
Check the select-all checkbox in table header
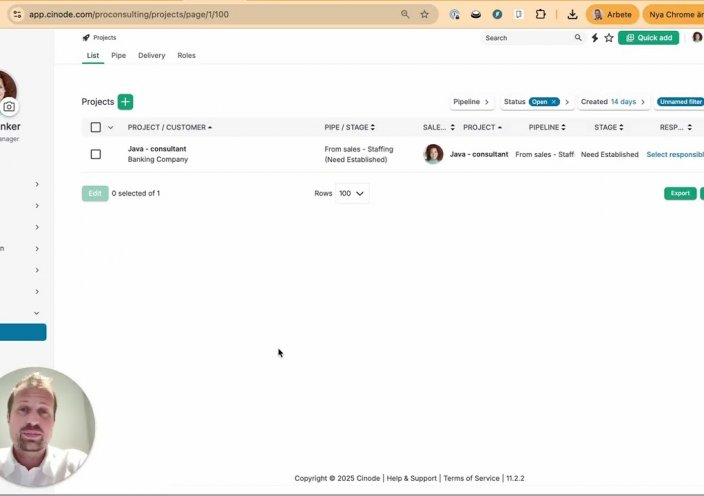point(96,127)
